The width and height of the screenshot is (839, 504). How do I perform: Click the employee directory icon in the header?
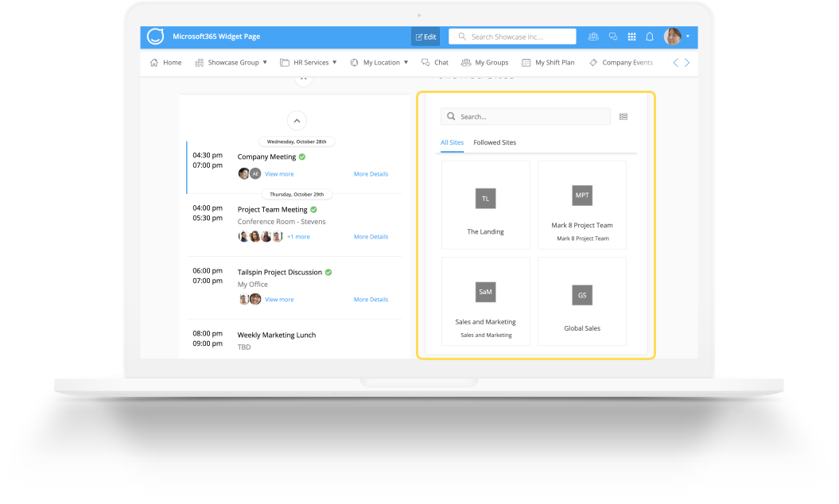pyautogui.click(x=593, y=37)
